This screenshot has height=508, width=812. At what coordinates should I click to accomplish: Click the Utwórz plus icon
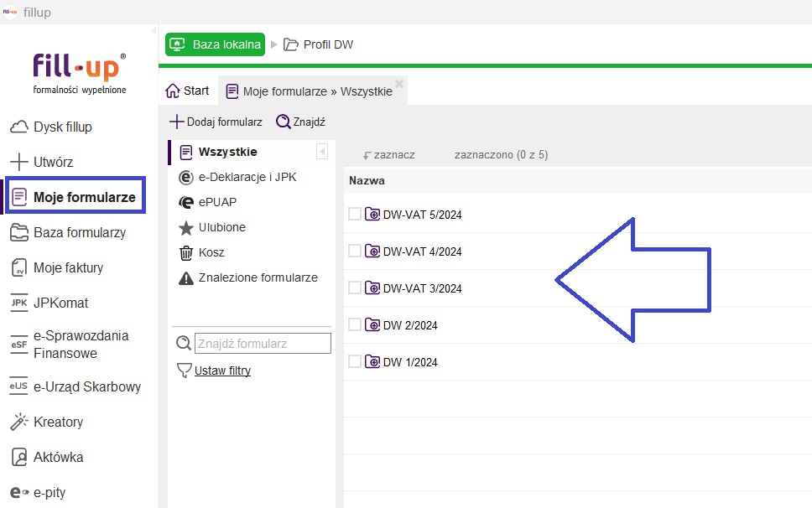pyautogui.click(x=19, y=162)
